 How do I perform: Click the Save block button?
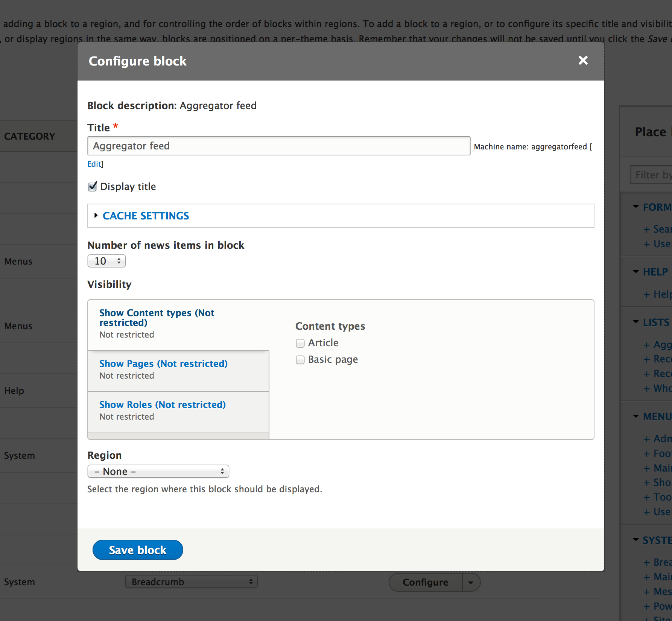pos(137,550)
